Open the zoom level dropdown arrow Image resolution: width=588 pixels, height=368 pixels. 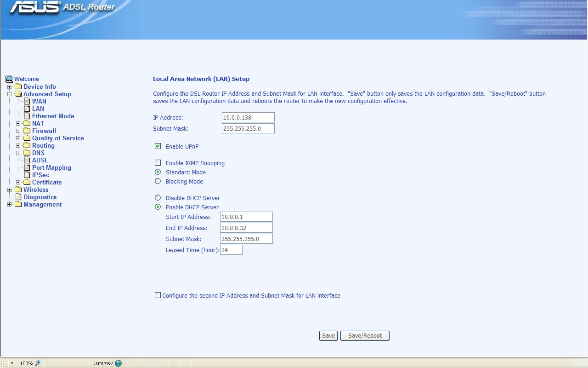[x=12, y=363]
